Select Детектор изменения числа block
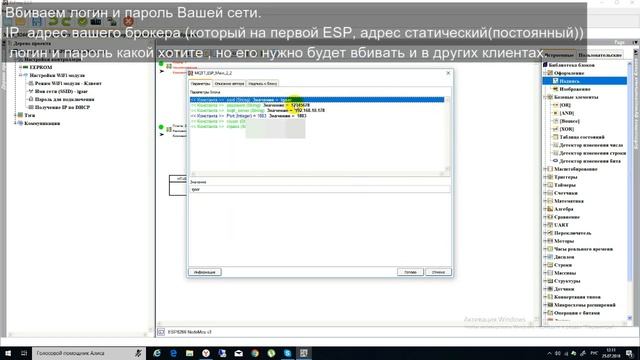This screenshot has width=640, height=360. [591, 145]
